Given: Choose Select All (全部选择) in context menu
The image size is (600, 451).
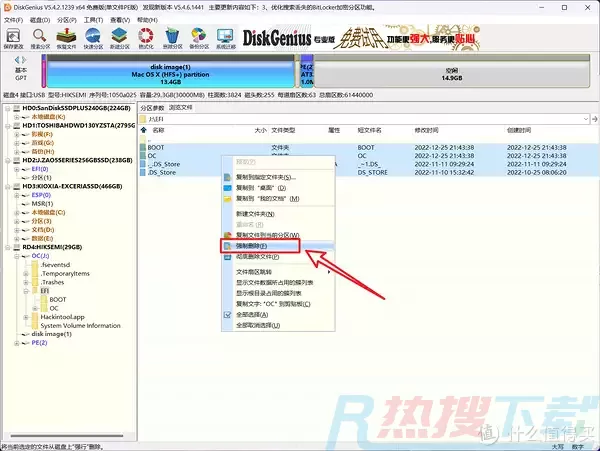Looking at the screenshot, I should pos(252,314).
